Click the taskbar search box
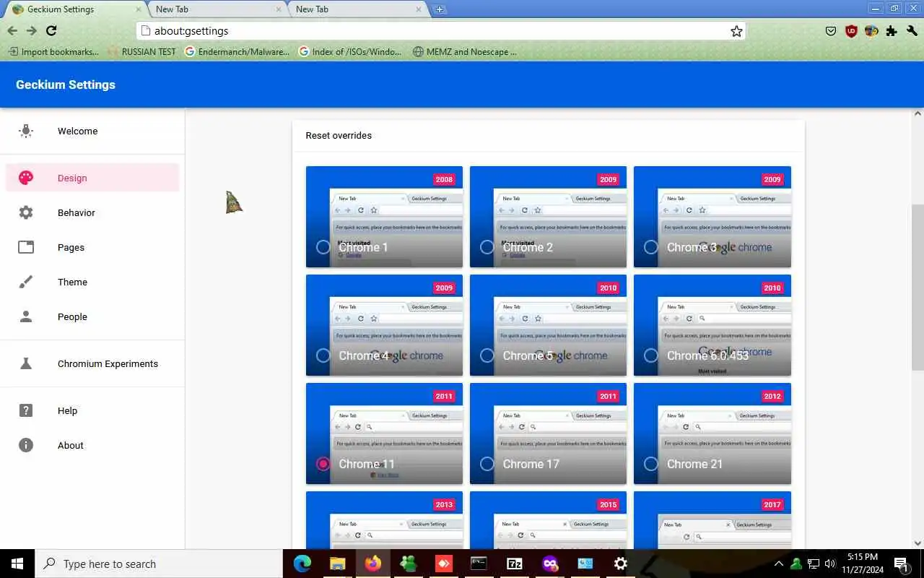924x578 pixels. pyautogui.click(x=159, y=564)
